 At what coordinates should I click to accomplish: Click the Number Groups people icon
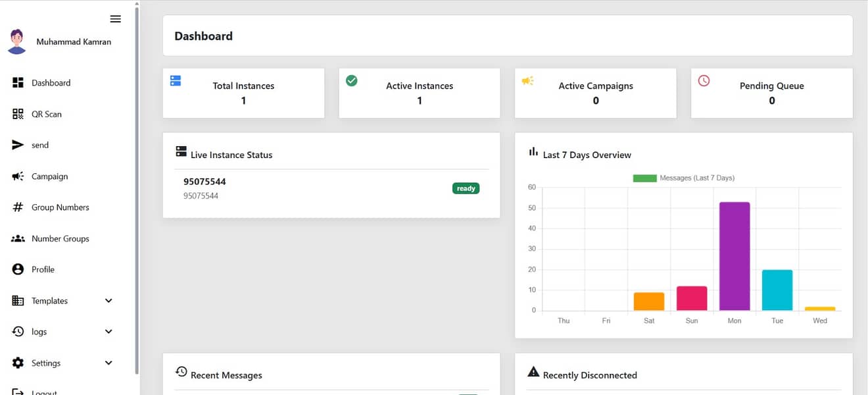pyautogui.click(x=18, y=238)
